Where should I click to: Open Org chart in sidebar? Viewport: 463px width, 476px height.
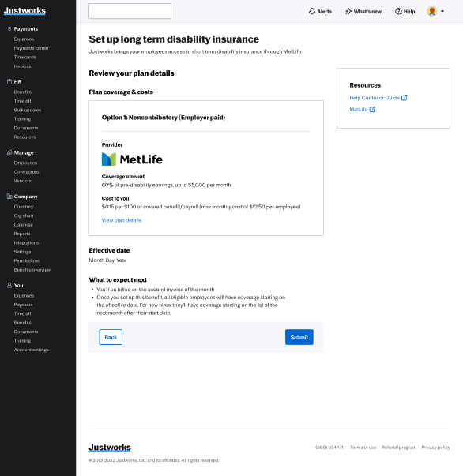[24, 216]
